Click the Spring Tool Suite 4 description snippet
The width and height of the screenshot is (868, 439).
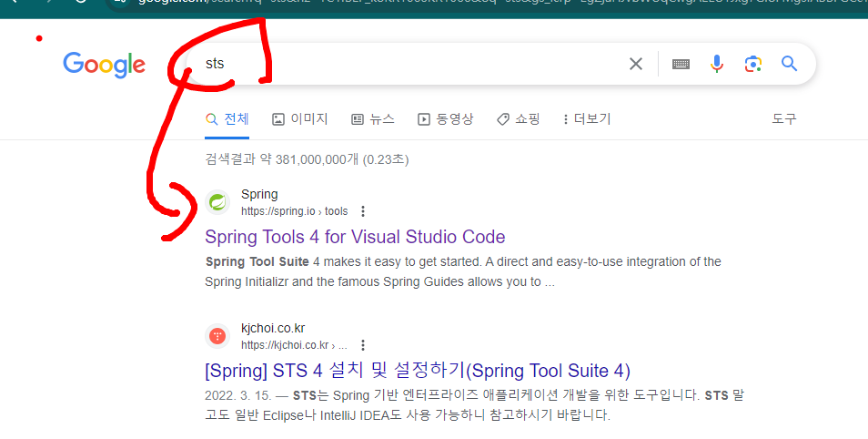coord(463,271)
